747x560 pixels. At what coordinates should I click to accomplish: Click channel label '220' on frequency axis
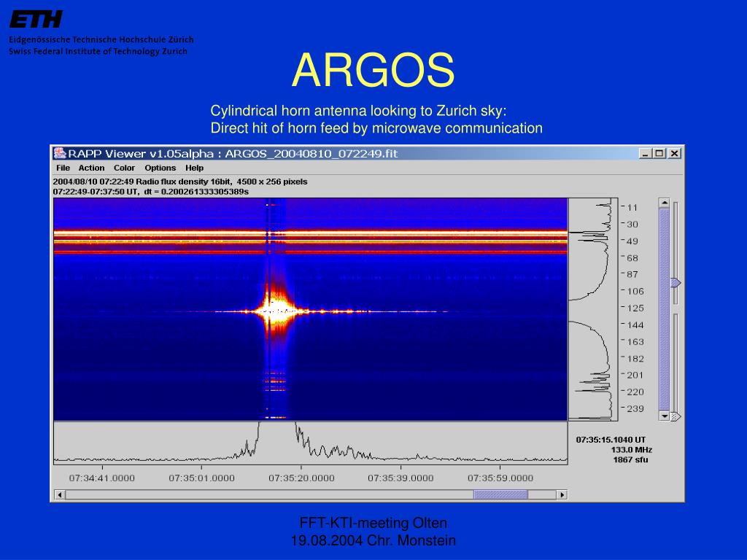coord(635,392)
